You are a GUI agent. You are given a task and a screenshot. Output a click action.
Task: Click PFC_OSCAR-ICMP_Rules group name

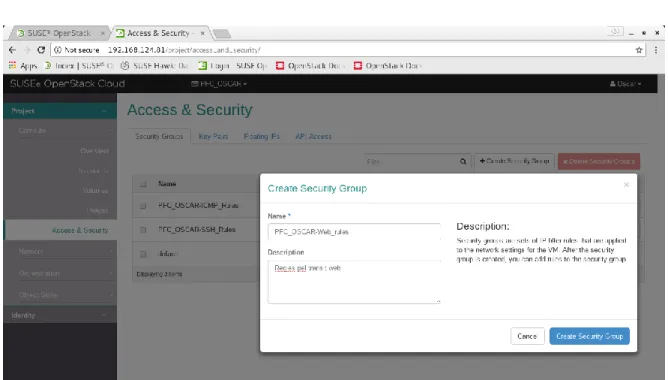coord(198,205)
